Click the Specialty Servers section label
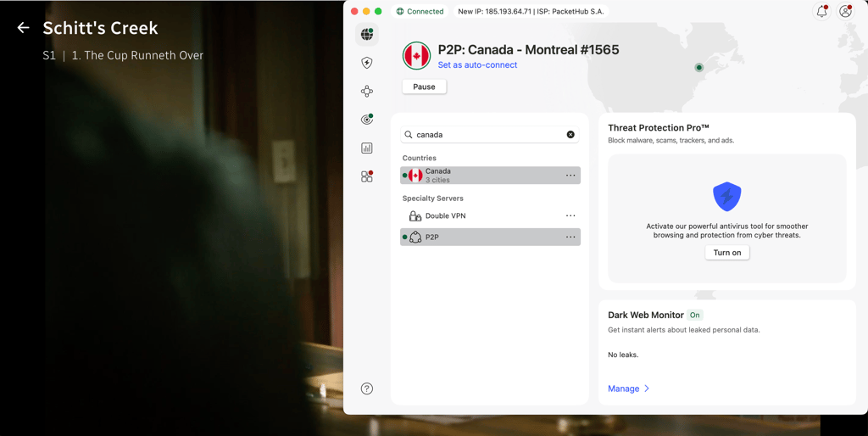Viewport: 868px width, 436px height. coord(433,198)
